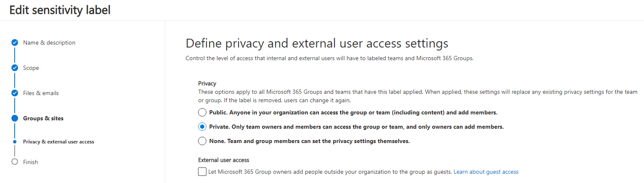Go to the Finish step label
Image resolution: width=644 pixels, height=183 pixels.
click(x=30, y=162)
